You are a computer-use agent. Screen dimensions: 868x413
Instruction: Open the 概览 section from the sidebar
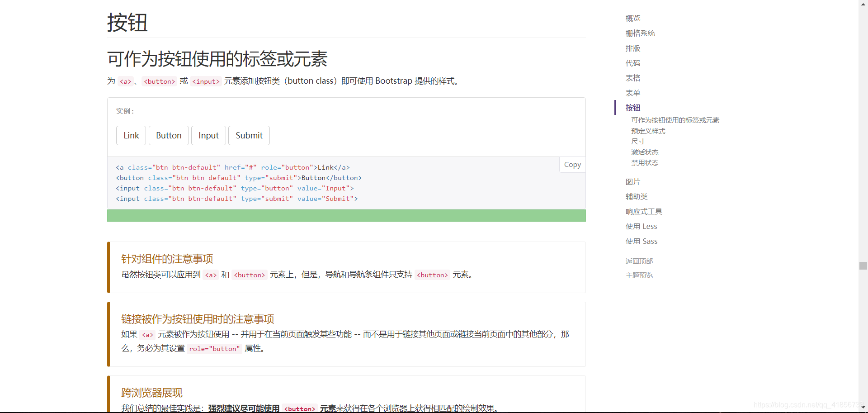click(632, 18)
